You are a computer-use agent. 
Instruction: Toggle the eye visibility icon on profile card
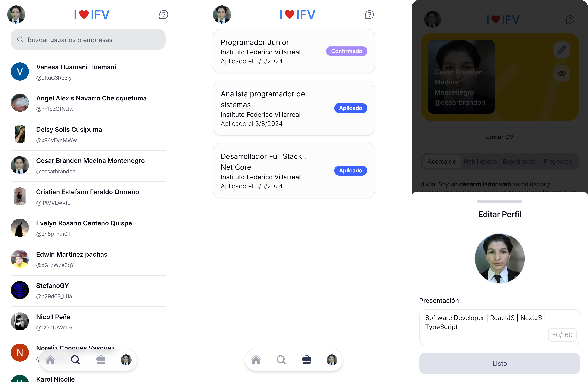coord(562,73)
